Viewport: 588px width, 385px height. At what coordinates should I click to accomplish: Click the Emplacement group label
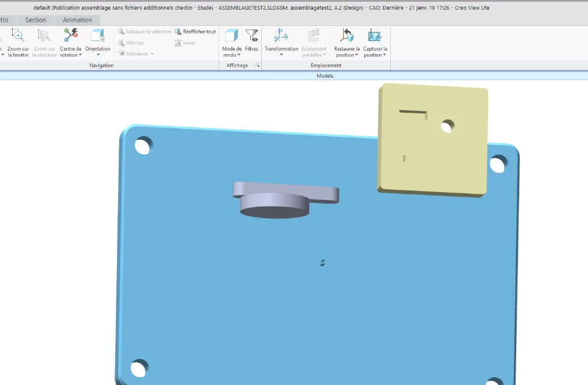(326, 65)
